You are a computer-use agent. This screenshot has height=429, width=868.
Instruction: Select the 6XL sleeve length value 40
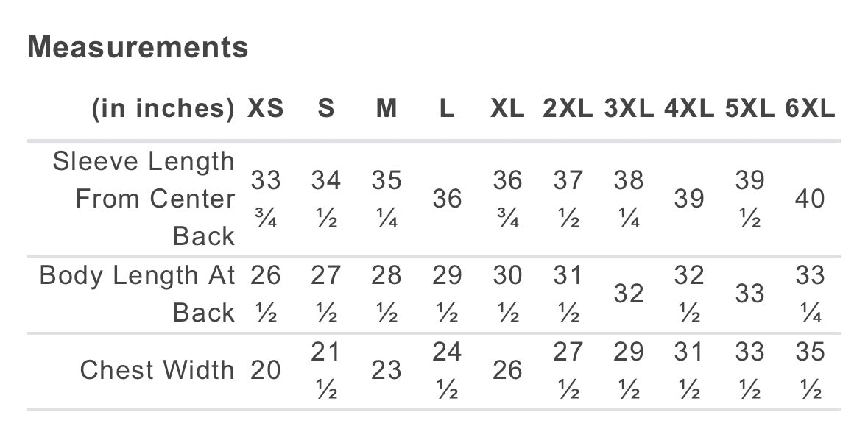pos(810,199)
